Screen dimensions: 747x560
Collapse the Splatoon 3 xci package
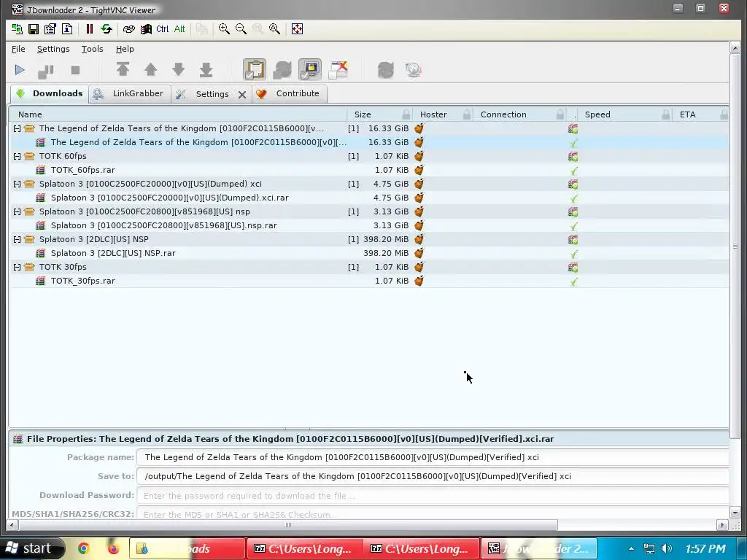coord(18,184)
